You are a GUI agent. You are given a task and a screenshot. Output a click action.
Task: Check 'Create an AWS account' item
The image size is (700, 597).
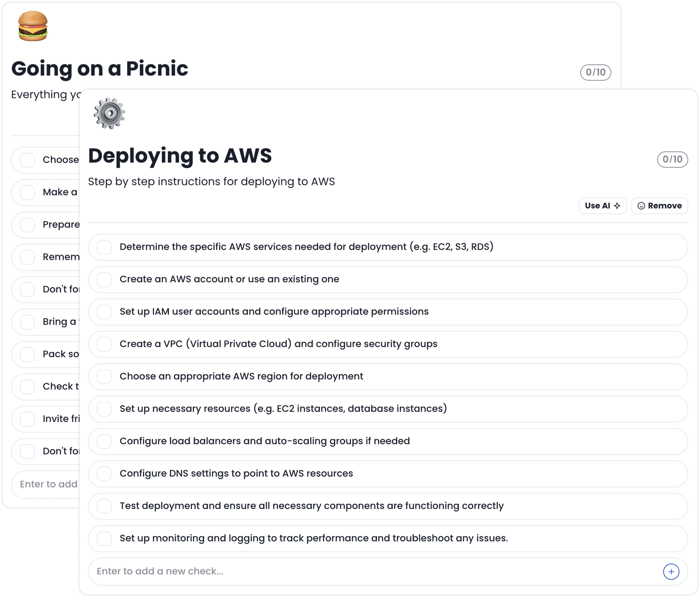tap(104, 279)
